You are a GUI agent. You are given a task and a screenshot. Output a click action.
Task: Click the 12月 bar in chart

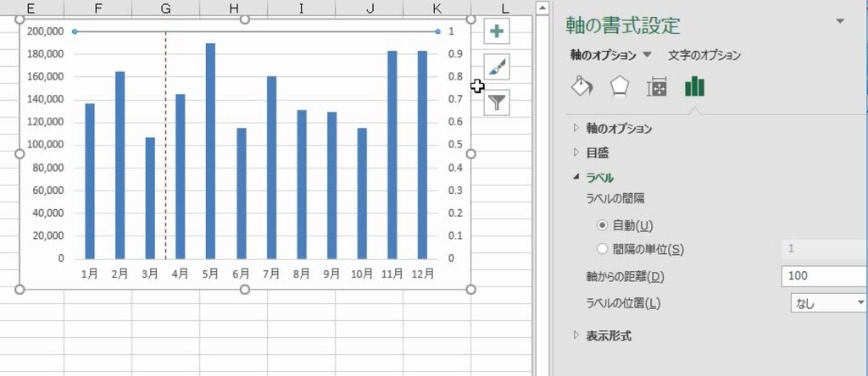422,155
